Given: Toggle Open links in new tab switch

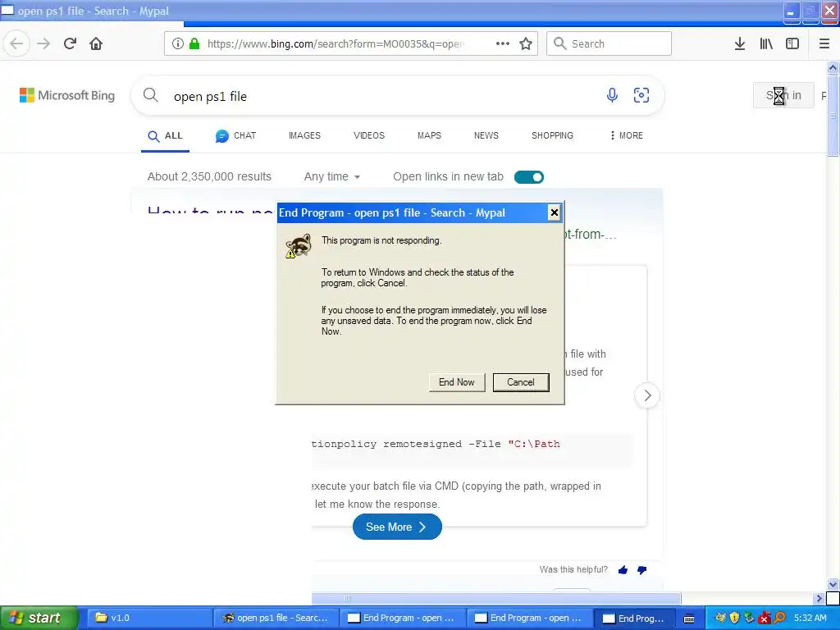Looking at the screenshot, I should 529,177.
